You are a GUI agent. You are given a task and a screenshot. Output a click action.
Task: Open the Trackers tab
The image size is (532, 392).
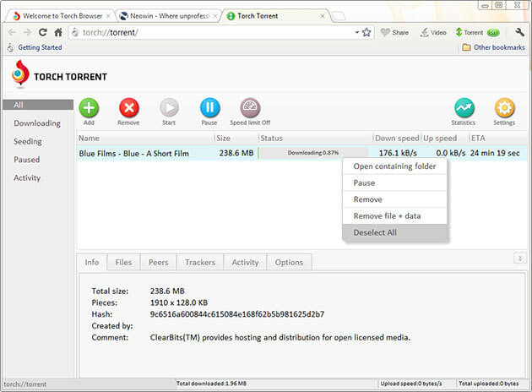pos(200,262)
